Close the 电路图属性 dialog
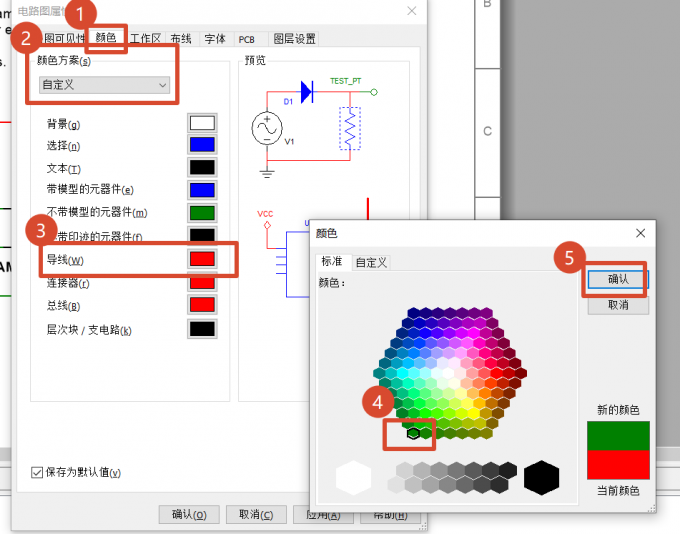The width and height of the screenshot is (680, 534). tap(412, 11)
